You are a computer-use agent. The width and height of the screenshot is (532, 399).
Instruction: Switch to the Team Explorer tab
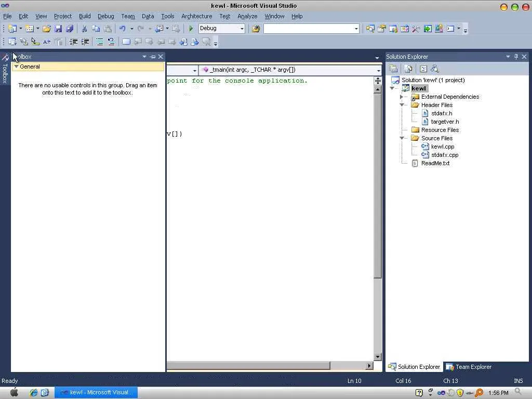(469, 367)
